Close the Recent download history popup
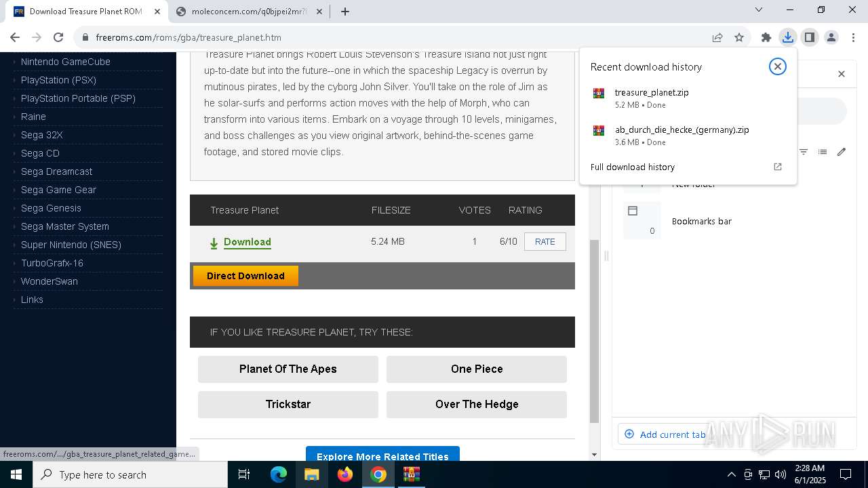The image size is (868, 488). 777,66
